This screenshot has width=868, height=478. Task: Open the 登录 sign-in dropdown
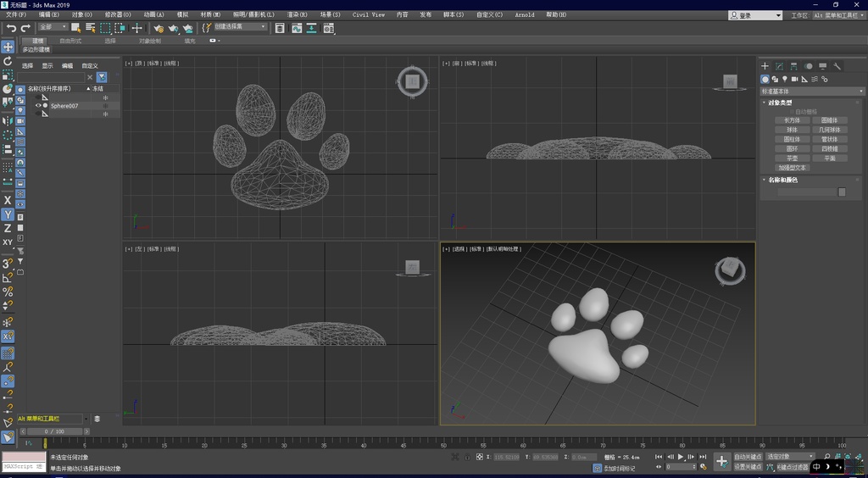click(755, 15)
